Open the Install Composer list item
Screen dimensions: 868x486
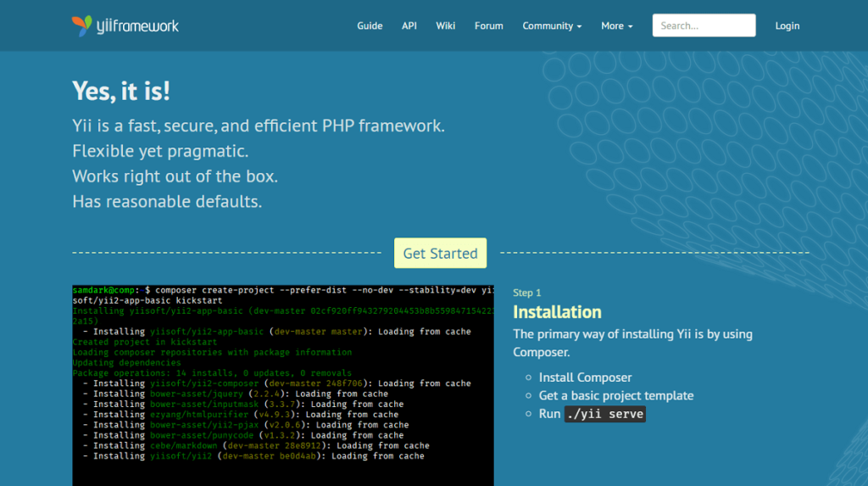pos(585,377)
